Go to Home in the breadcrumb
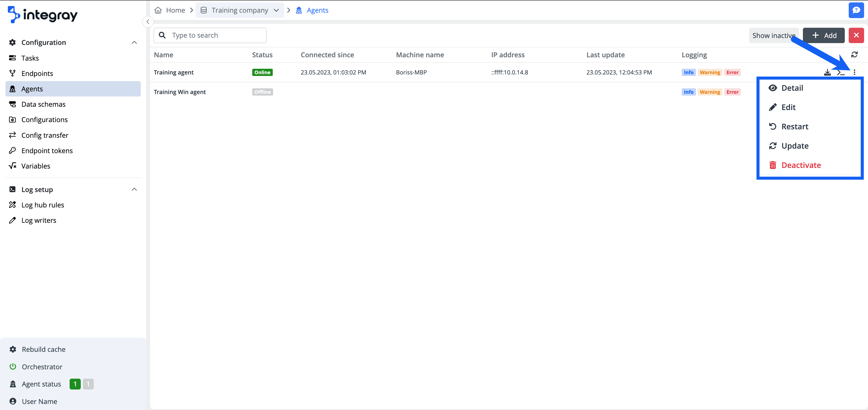Image resolution: width=868 pixels, height=410 pixels. tap(175, 10)
